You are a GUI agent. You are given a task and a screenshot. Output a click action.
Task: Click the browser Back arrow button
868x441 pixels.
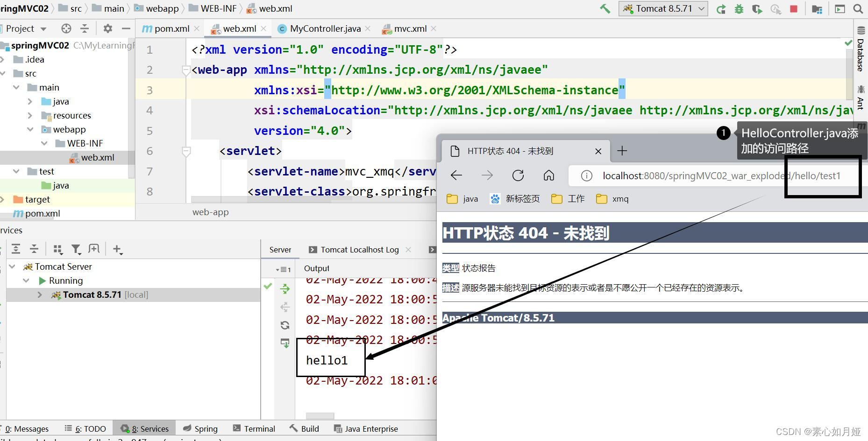point(456,175)
